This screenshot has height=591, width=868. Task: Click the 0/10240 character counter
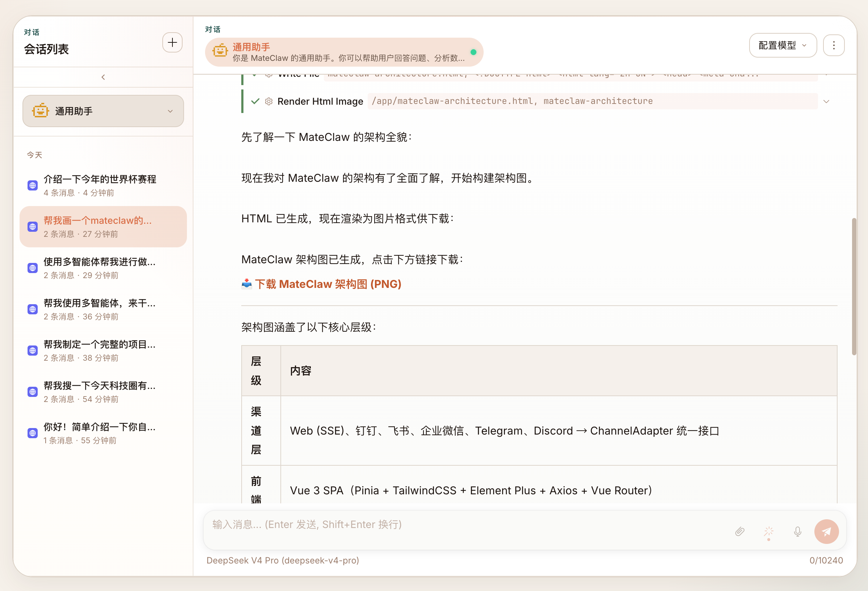point(826,560)
